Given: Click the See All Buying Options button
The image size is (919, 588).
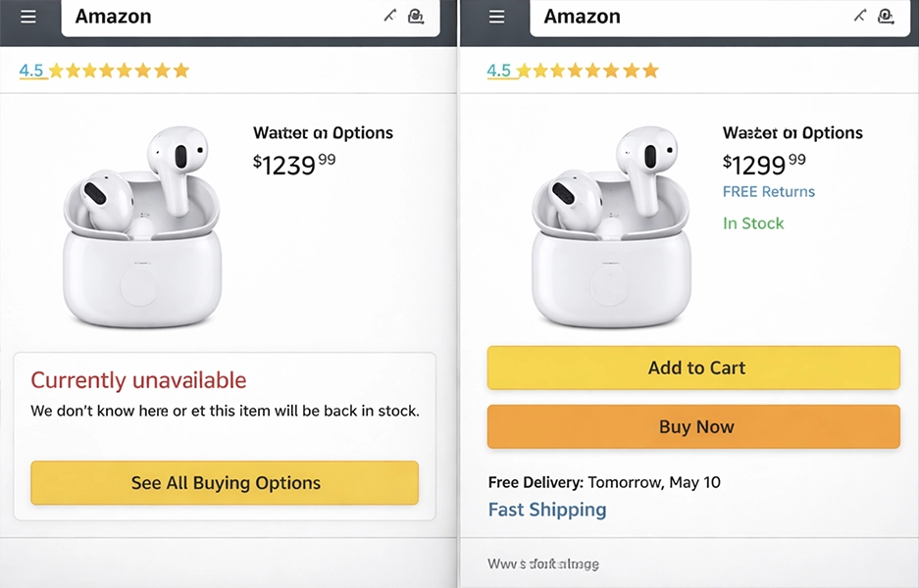Looking at the screenshot, I should coord(225,482).
